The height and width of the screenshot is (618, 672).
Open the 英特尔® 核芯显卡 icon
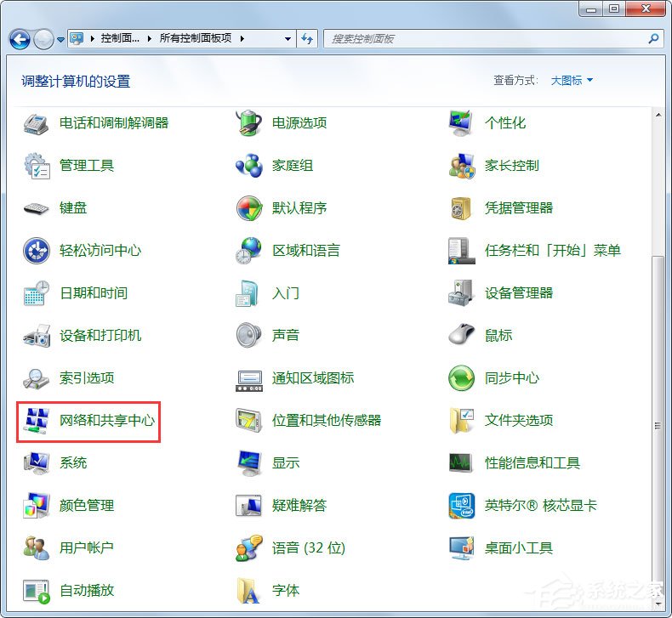tap(461, 505)
